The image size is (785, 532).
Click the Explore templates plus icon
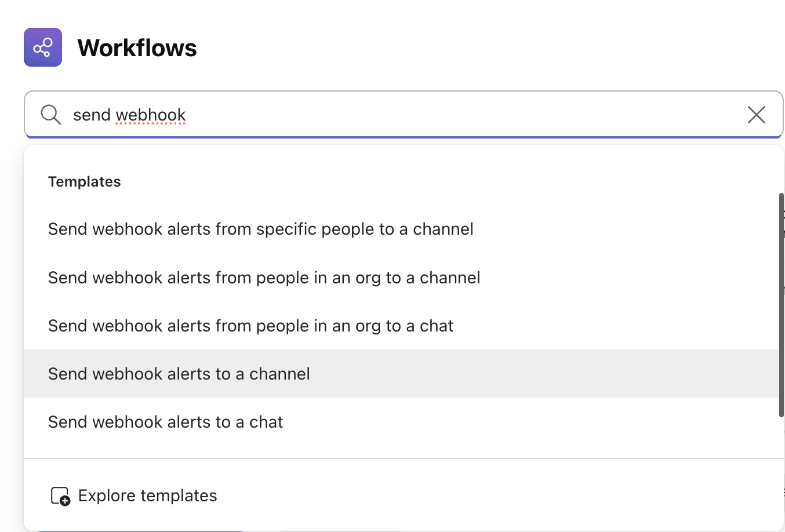[x=60, y=496]
